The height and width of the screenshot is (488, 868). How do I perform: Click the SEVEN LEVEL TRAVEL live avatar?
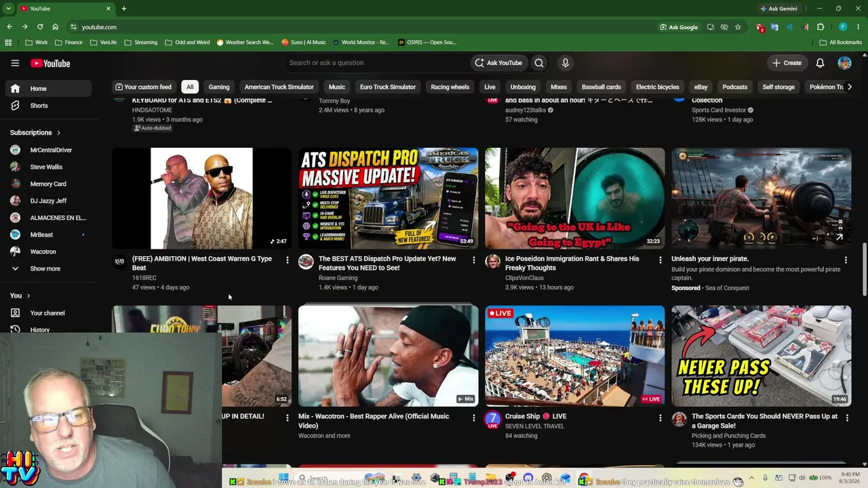[x=492, y=420]
